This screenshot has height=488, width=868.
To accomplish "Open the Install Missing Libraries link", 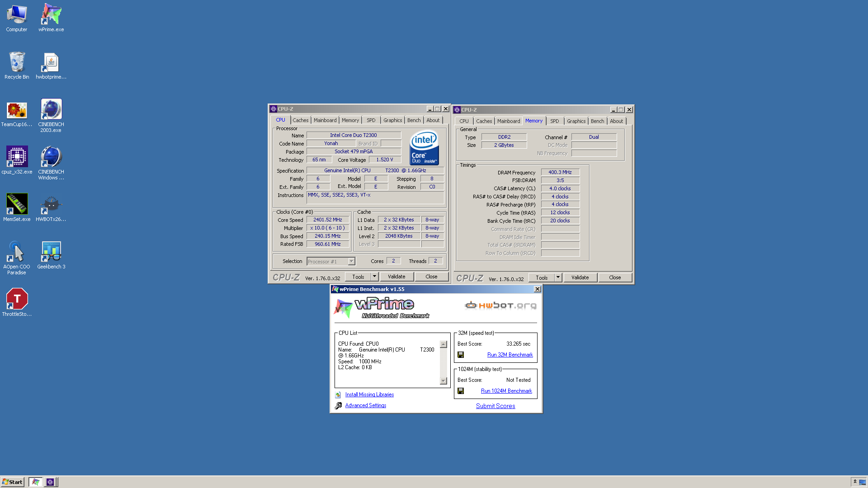I will click(x=369, y=394).
